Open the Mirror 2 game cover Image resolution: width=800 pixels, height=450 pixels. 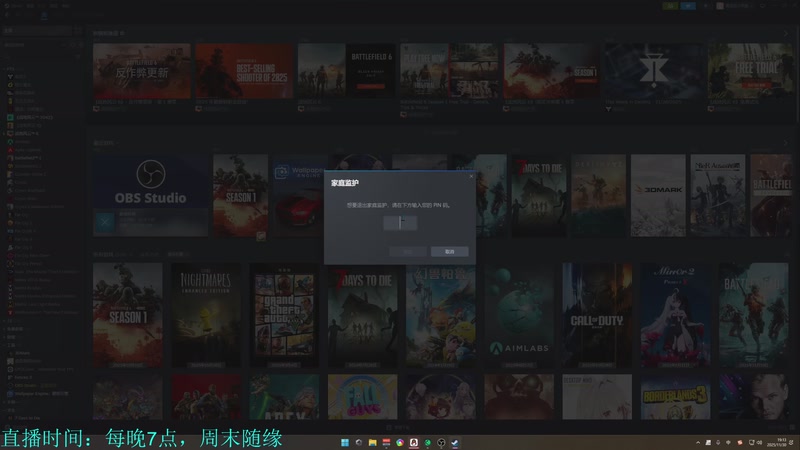pos(675,315)
